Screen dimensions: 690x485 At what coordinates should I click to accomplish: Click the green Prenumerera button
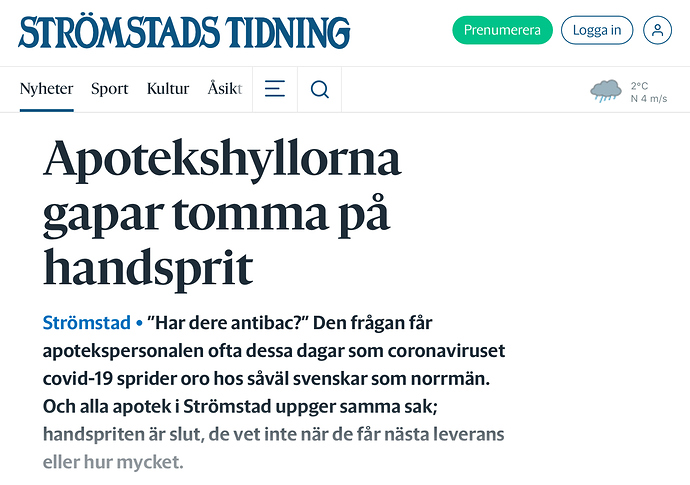pos(502,30)
